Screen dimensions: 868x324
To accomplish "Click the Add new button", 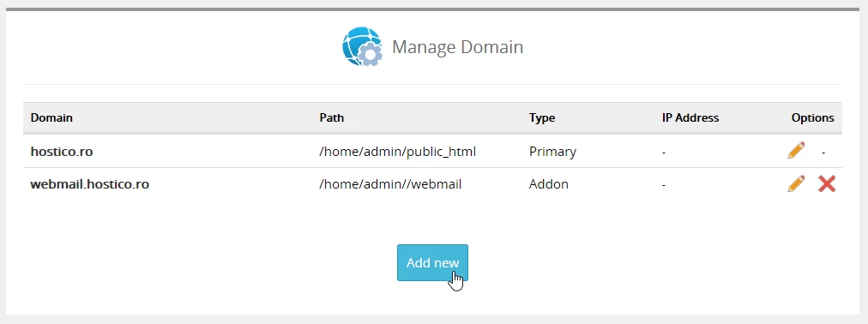I will (432, 262).
